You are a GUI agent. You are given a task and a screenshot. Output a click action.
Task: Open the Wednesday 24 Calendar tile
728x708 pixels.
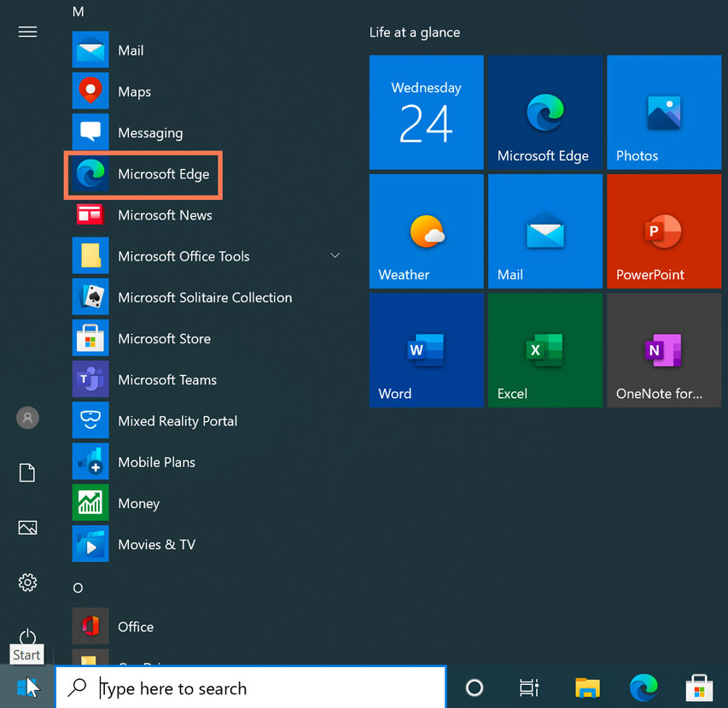[x=426, y=112]
